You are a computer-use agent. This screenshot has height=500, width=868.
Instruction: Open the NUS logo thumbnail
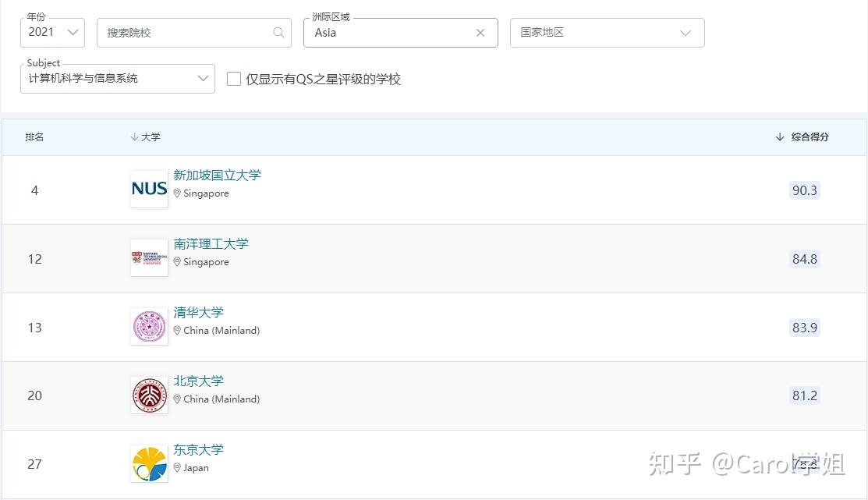(x=150, y=189)
